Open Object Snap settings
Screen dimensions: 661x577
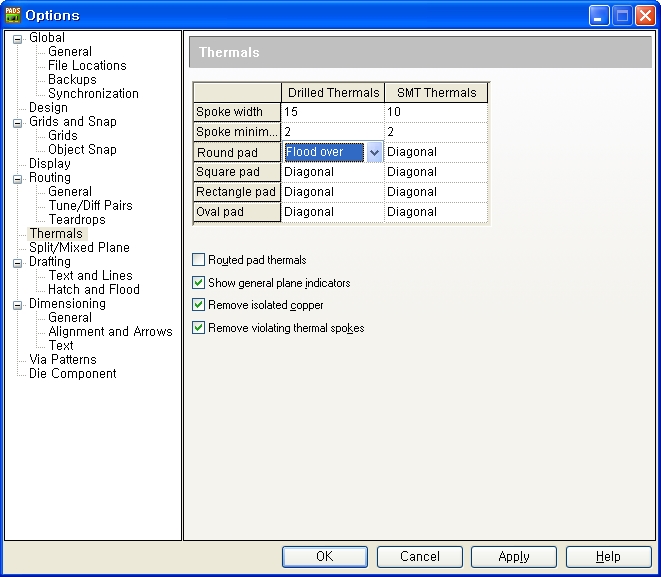click(x=82, y=149)
